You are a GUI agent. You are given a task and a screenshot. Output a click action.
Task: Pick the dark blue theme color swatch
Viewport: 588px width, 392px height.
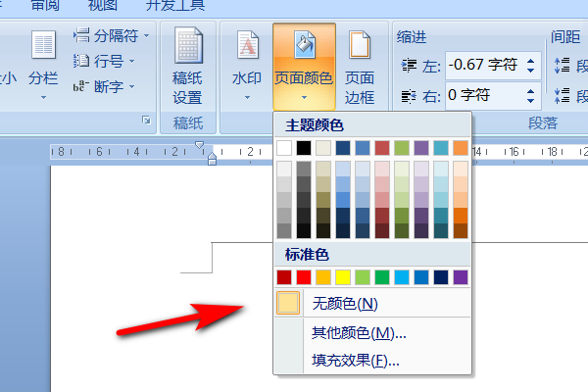343,148
